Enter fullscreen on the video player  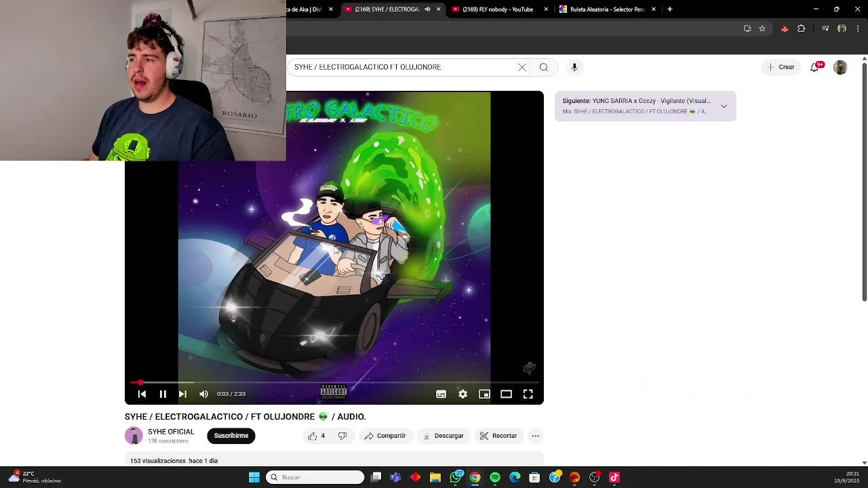[528, 394]
